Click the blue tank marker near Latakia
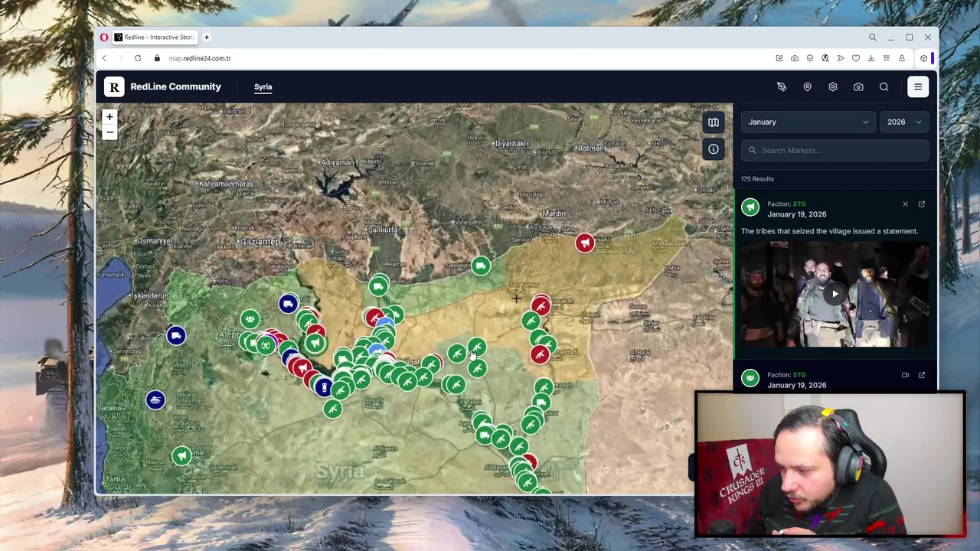This screenshot has height=551, width=980. point(155,399)
